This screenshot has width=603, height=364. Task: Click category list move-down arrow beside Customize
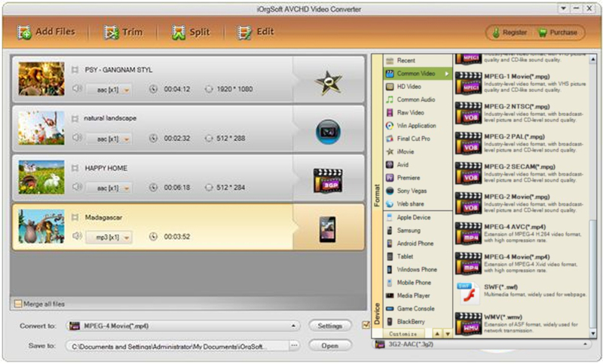(x=448, y=334)
